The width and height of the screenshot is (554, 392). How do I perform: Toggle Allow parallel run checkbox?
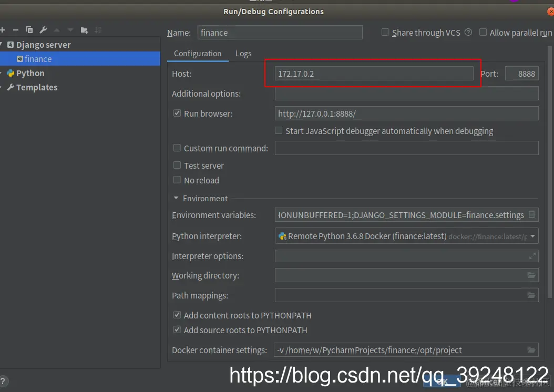click(483, 33)
